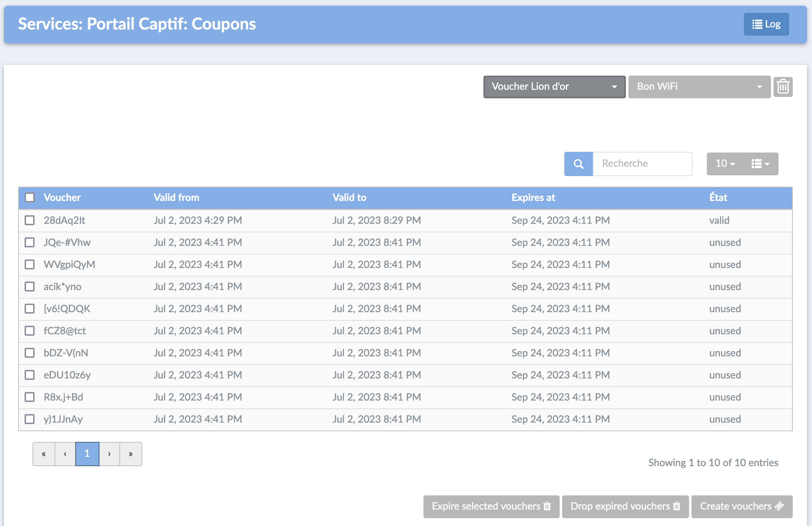Click voucher code eDU10z6y
Screen dimensions: 812x526
click(x=67, y=375)
